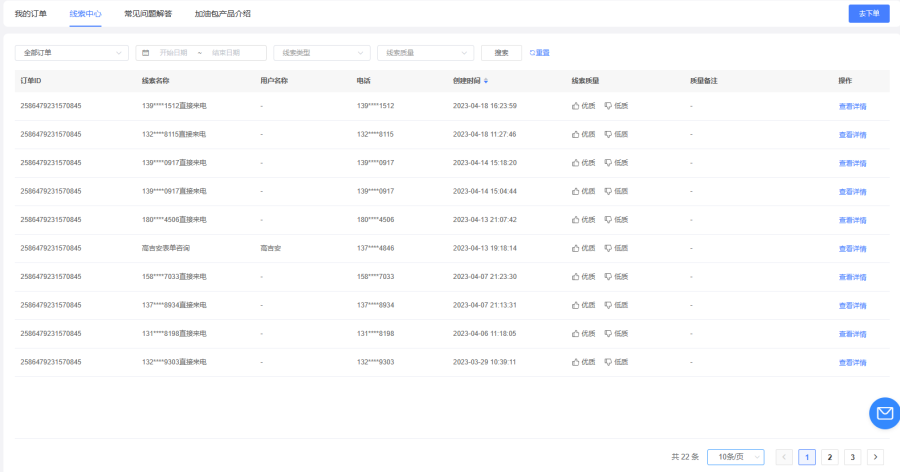Screen dimensions: 900x472
Task: Switch to the 线索中心 tab
Action: [x=86, y=13]
